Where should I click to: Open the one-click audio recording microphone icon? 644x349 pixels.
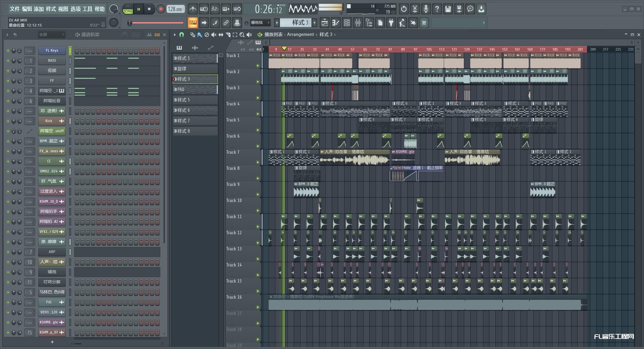[x=426, y=9]
